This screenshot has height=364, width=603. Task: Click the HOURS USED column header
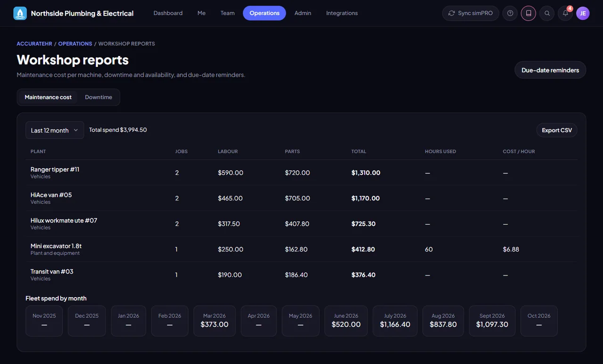440,152
